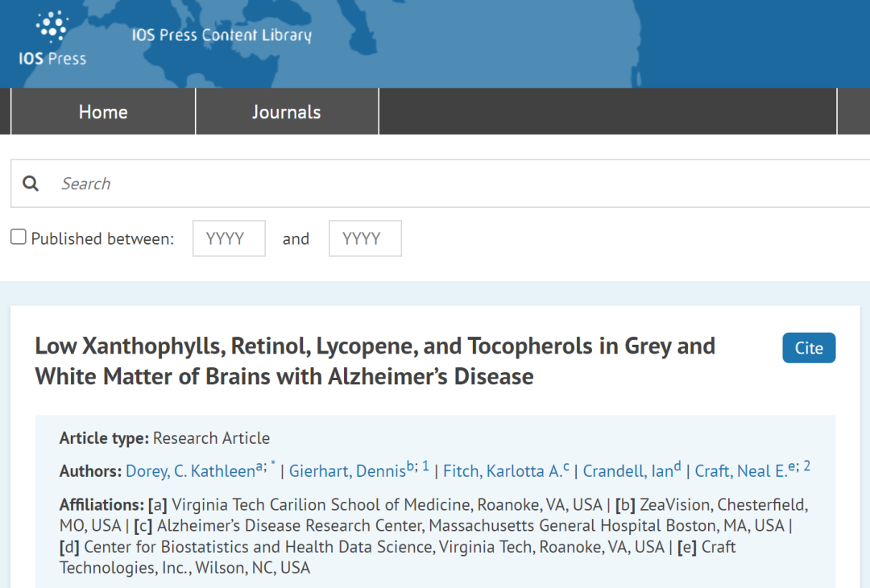Go to the Home tab
The image size is (870, 588).
tap(103, 112)
